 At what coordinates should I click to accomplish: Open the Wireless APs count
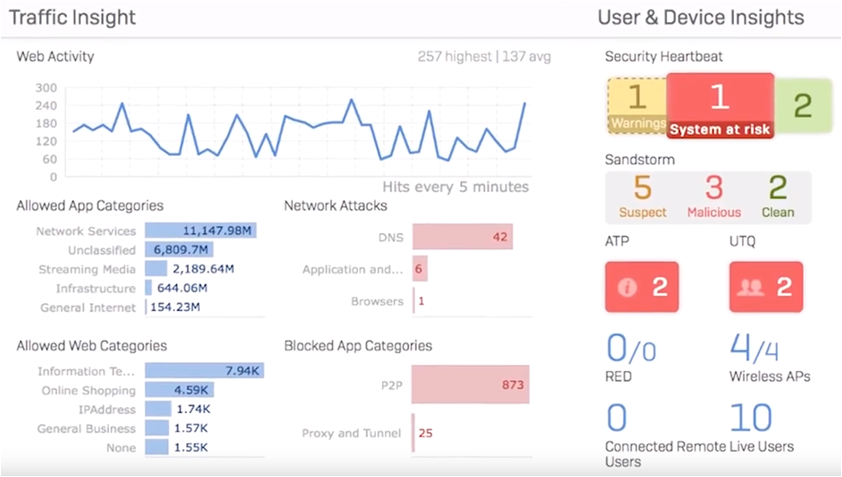pos(754,349)
